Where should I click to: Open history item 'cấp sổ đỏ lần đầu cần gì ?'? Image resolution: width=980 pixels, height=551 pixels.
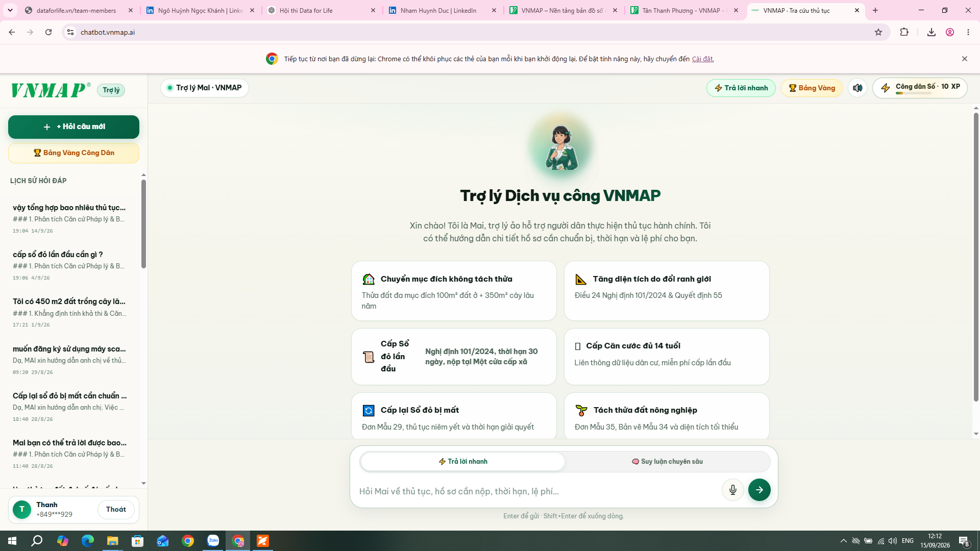point(70,265)
